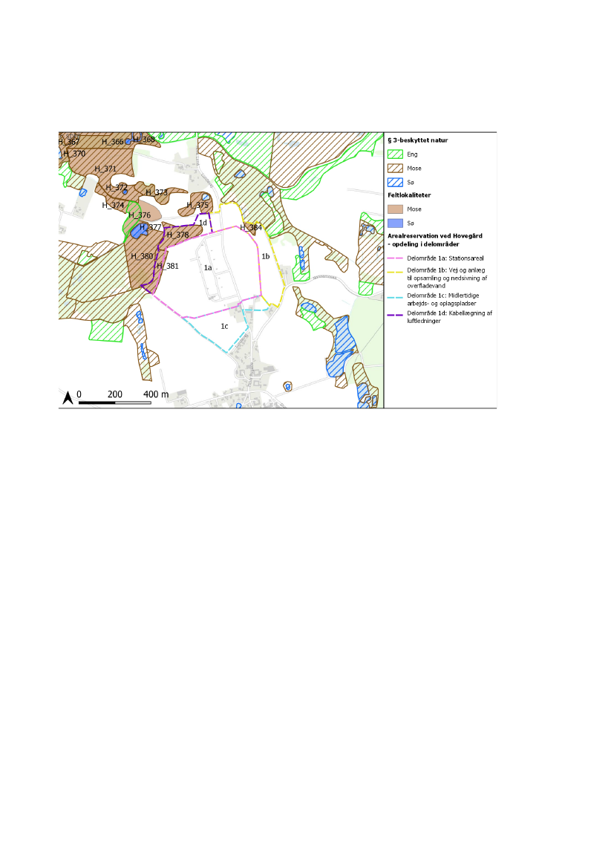Click the map label H_381
The height and width of the screenshot is (868, 614).
tap(168, 267)
